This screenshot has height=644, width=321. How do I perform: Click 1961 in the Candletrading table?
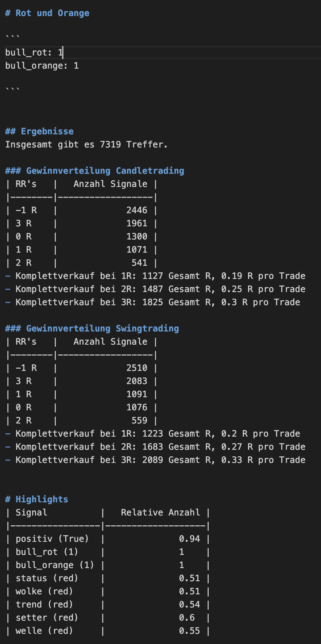tap(137, 223)
